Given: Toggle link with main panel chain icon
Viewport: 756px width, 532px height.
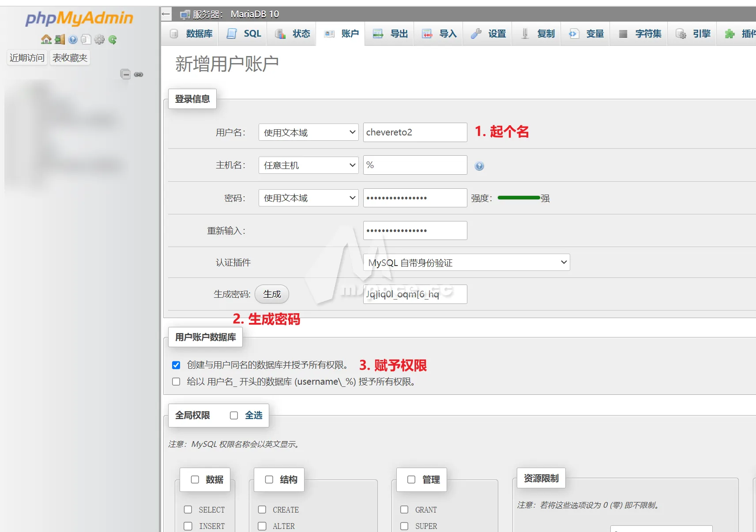Looking at the screenshot, I should coord(139,75).
